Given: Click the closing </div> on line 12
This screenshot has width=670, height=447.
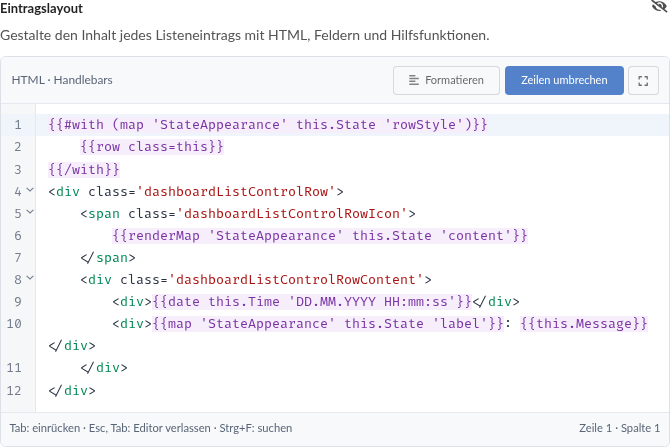Looking at the screenshot, I should (72, 390).
